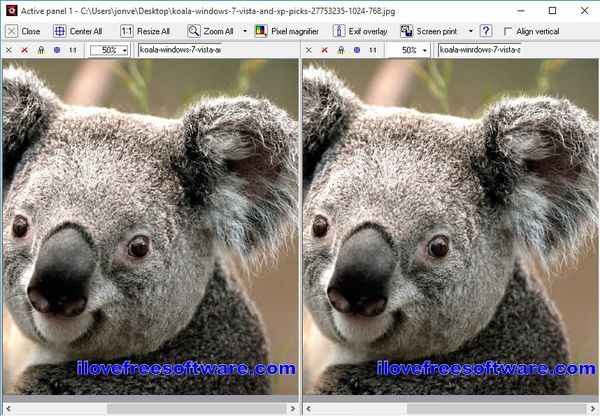The image size is (600, 416).
Task: Enable the Align vertical checkbox
Action: click(x=508, y=31)
